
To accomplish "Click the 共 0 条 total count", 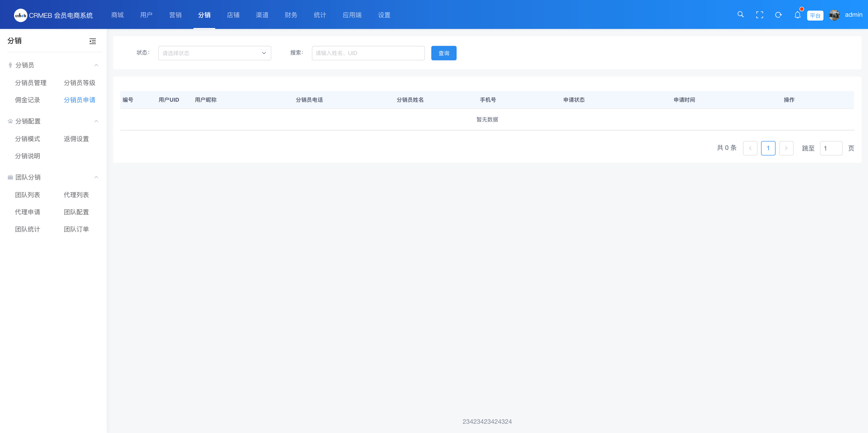I will click(727, 148).
